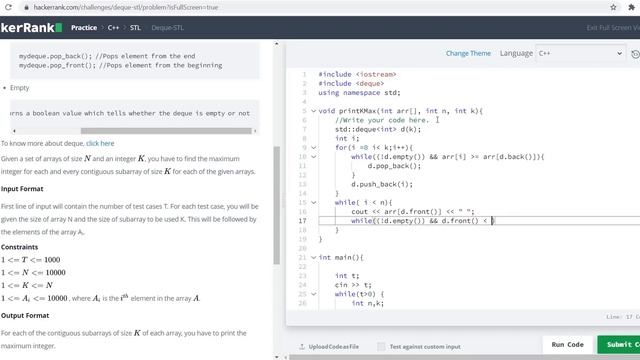Click line number 17 in gutter
This screenshot has height=360, width=640.
(x=302, y=221)
